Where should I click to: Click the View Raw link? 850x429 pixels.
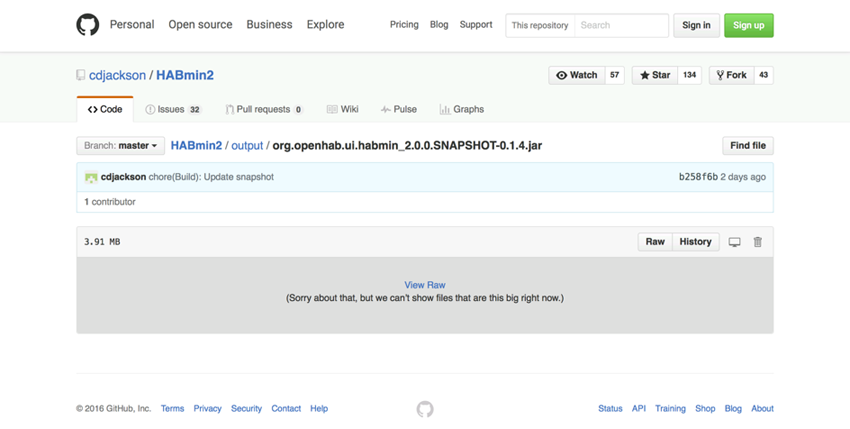[425, 285]
